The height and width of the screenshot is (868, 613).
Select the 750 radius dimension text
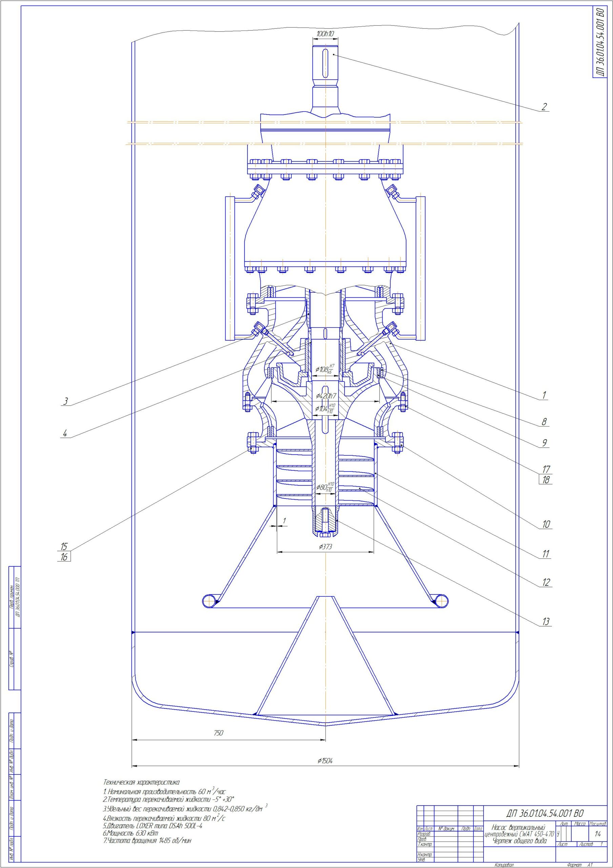tap(219, 733)
